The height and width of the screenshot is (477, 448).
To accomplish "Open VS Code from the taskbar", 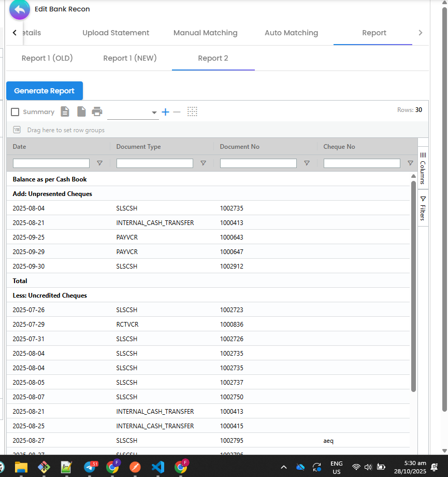I will (158, 468).
